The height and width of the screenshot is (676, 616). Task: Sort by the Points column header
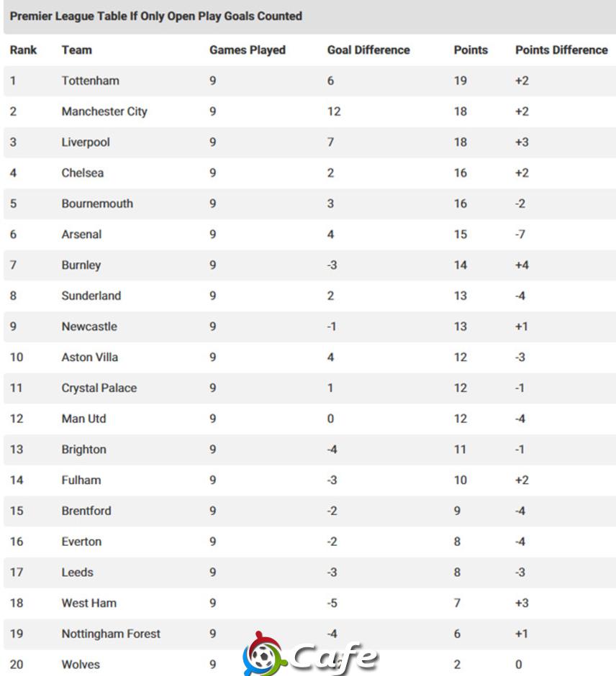(471, 50)
